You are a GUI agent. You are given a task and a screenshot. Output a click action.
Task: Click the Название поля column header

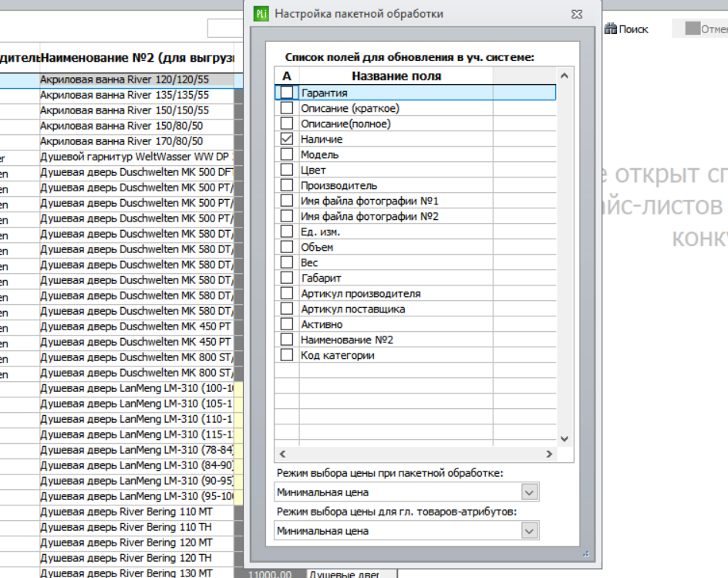click(396, 76)
